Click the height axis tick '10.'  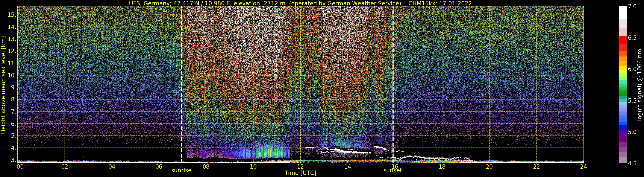click(x=12, y=75)
